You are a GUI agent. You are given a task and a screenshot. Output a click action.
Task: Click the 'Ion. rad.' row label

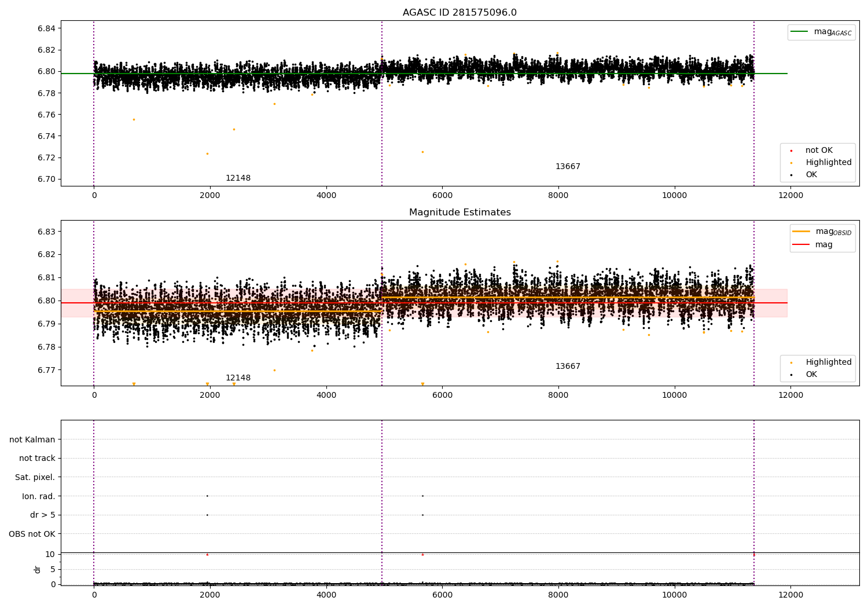tap(39, 497)
